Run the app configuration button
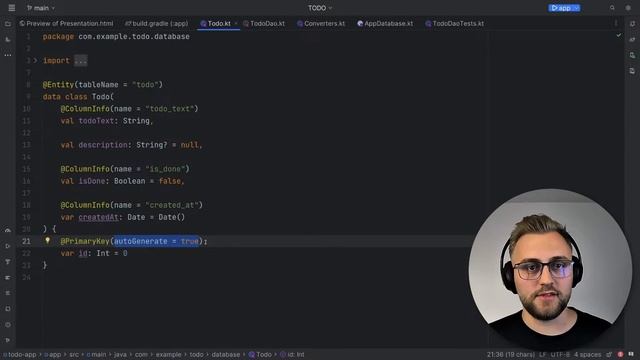640x360 pixels. pyautogui.click(x=560, y=8)
